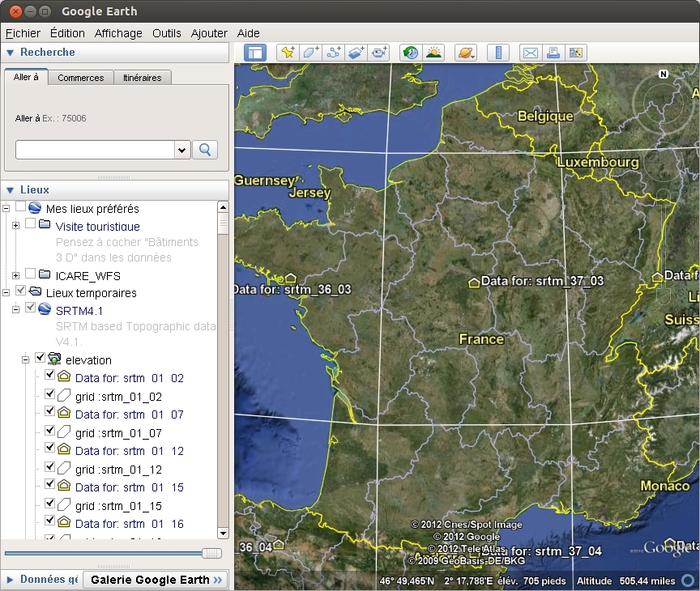Add a placemark with the pushpin icon
Screen dimensions: 700x591
[288, 53]
